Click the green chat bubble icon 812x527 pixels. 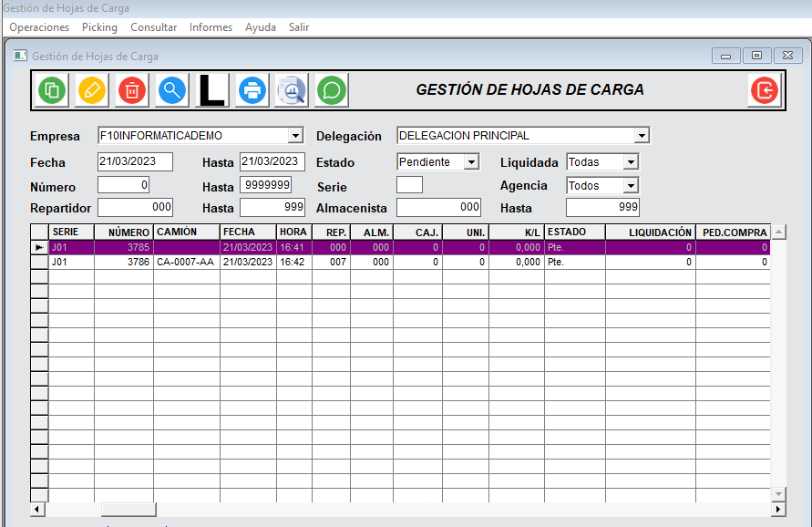[x=332, y=90]
